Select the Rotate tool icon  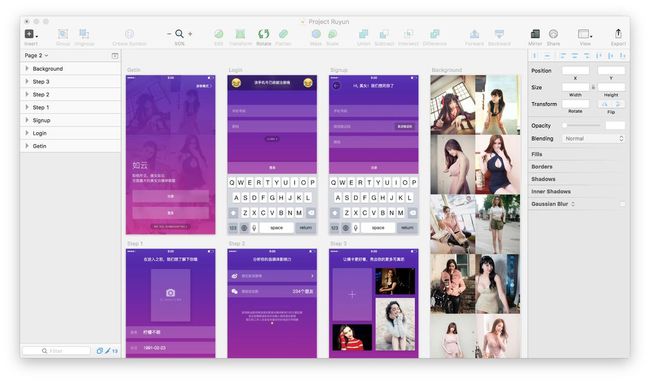[x=263, y=34]
